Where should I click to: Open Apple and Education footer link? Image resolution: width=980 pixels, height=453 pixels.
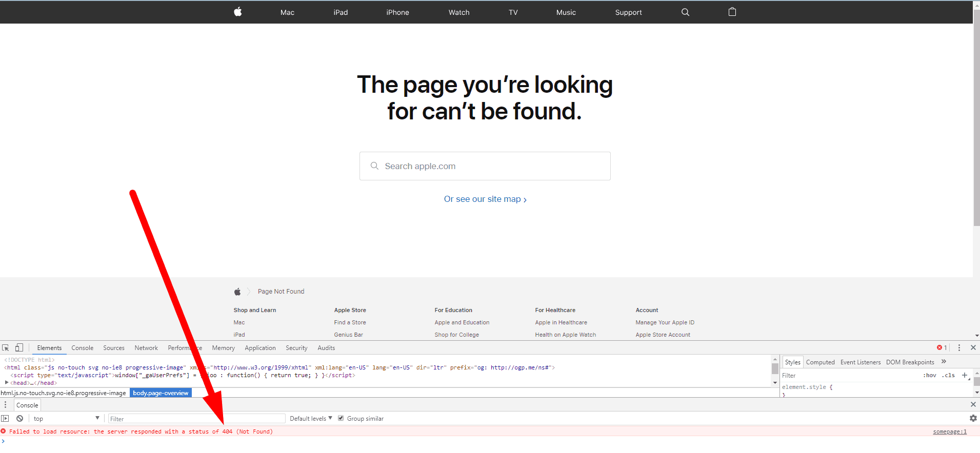click(x=462, y=322)
